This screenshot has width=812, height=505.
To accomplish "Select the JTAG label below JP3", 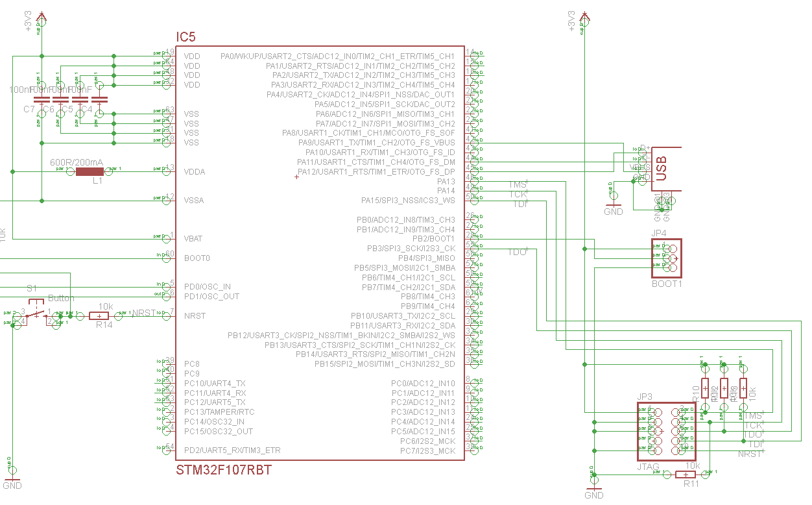I will [x=648, y=467].
